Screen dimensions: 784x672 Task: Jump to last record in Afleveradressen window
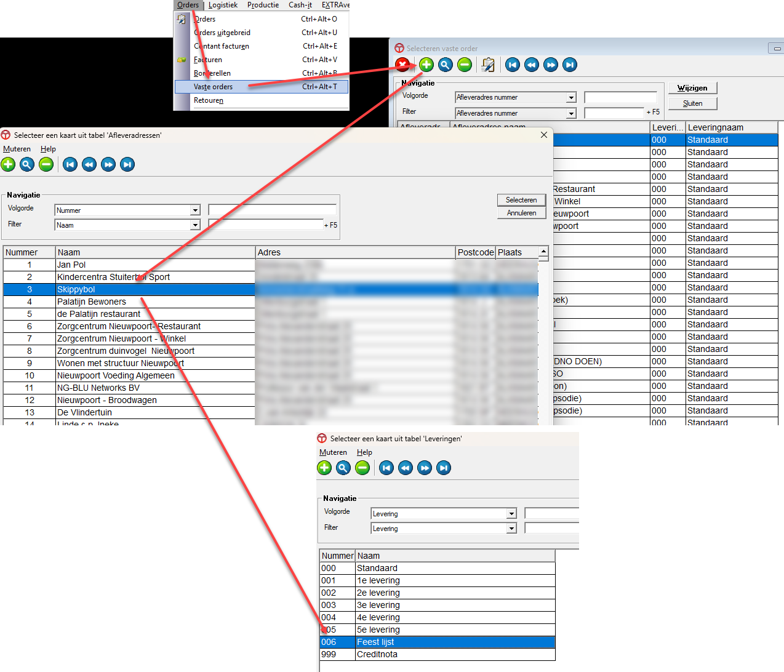(x=127, y=164)
